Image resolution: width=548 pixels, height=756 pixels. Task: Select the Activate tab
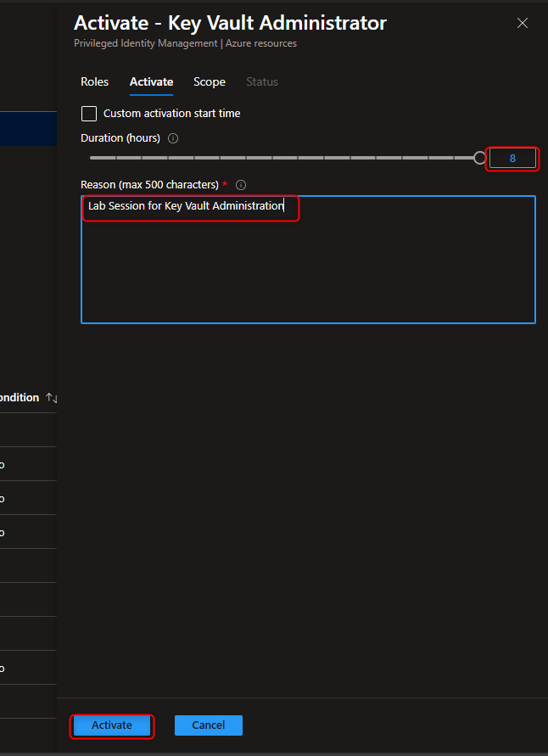click(151, 82)
